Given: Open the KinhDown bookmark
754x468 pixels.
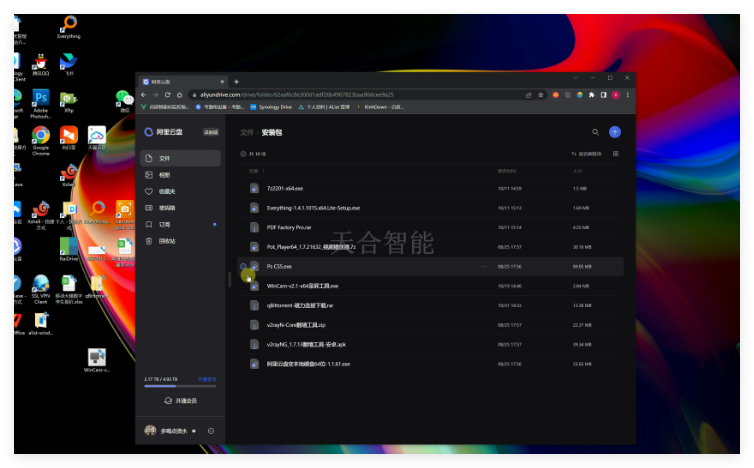Looking at the screenshot, I should coord(380,107).
